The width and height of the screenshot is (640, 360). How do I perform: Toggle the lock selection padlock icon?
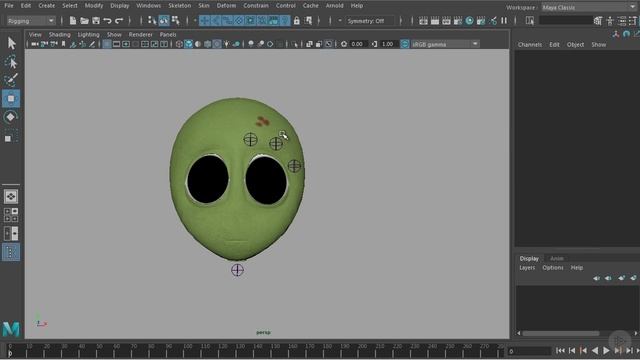click(297, 20)
